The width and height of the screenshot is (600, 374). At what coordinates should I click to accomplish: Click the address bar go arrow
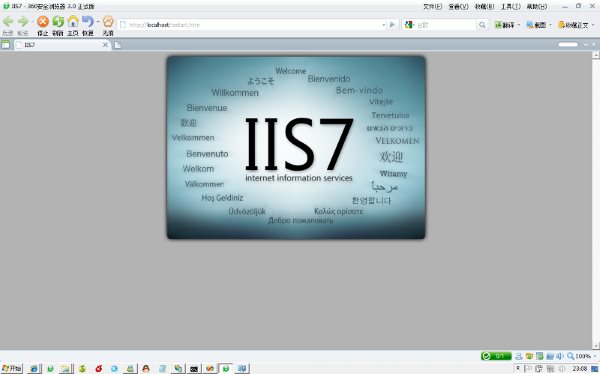(392, 24)
